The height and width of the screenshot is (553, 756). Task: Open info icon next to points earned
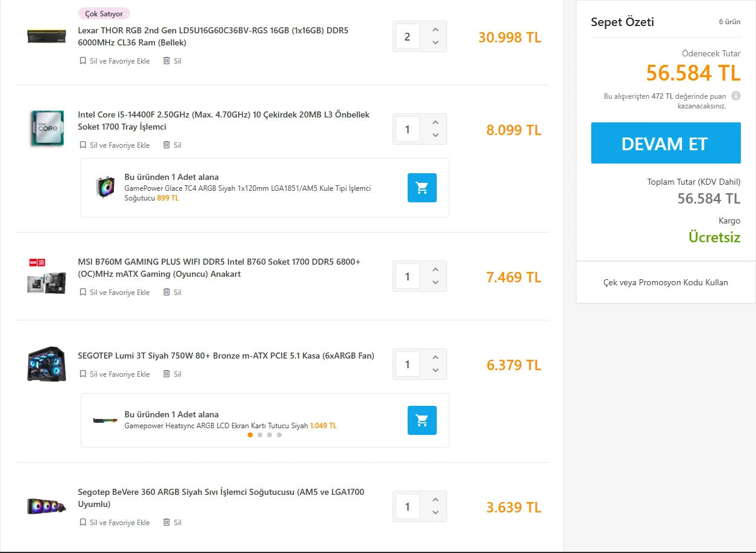pyautogui.click(x=736, y=96)
